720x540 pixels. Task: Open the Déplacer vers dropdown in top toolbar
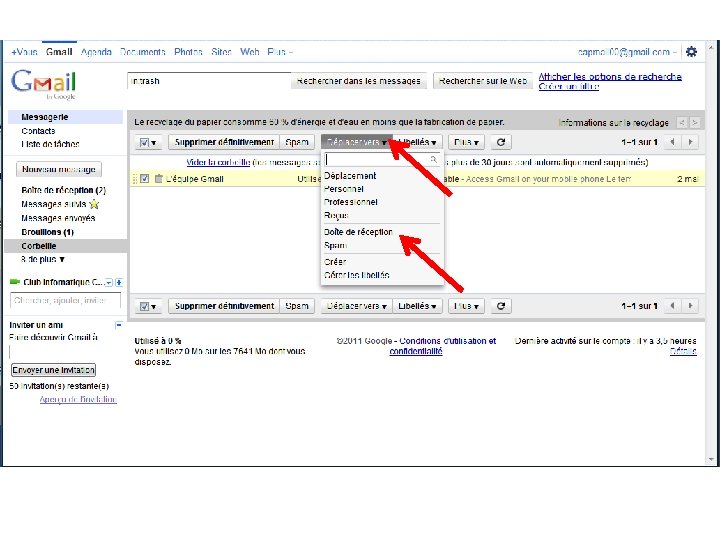(357, 142)
